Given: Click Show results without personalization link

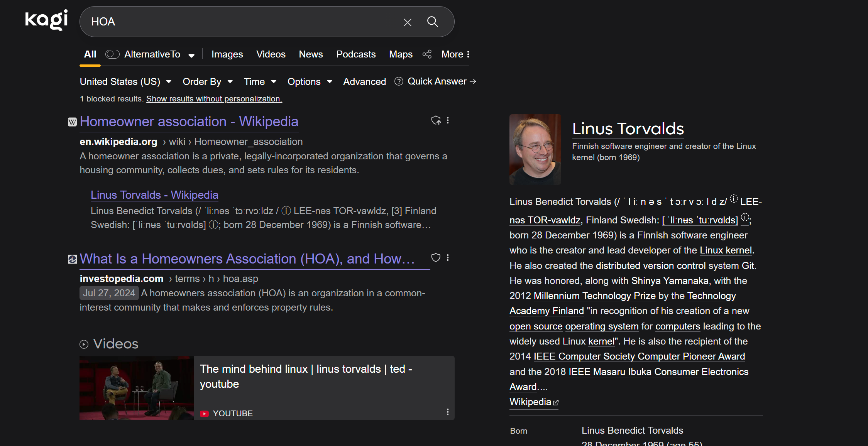Looking at the screenshot, I should click(x=214, y=99).
